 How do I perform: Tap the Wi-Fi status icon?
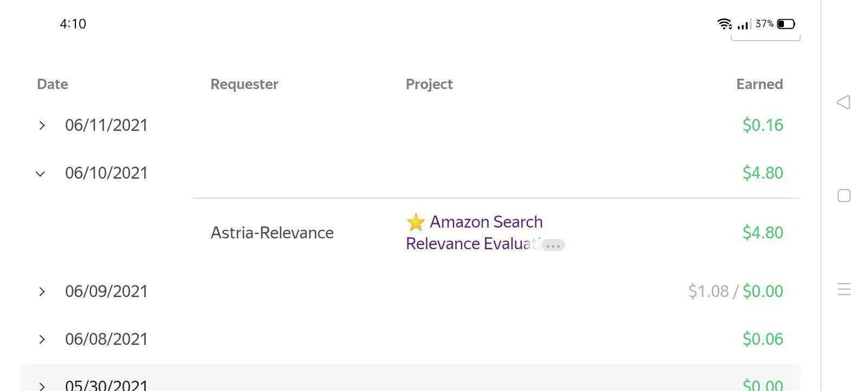(x=724, y=24)
